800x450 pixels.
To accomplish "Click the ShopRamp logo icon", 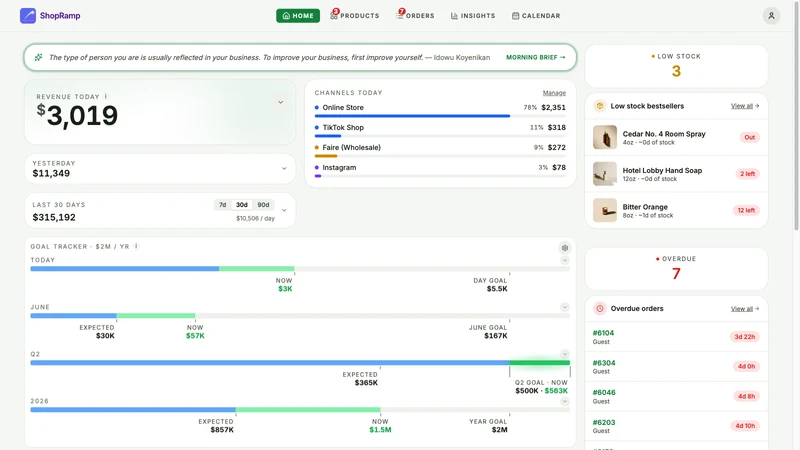I will click(x=28, y=16).
